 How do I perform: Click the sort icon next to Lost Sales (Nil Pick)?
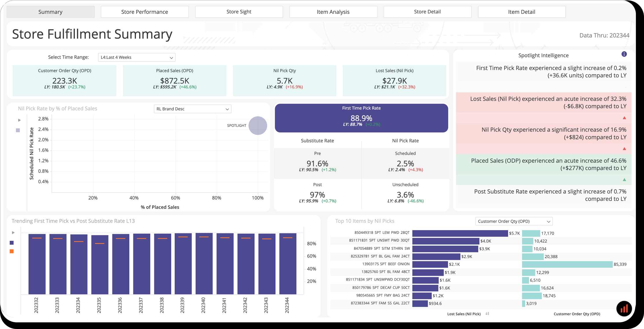point(487,314)
